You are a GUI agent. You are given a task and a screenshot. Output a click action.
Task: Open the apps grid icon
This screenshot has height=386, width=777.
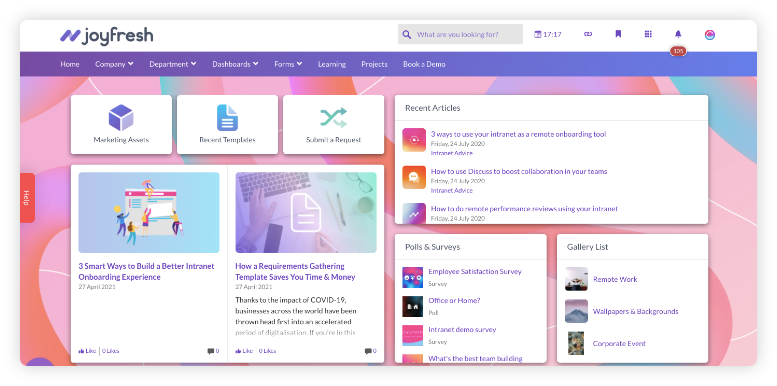coord(648,34)
